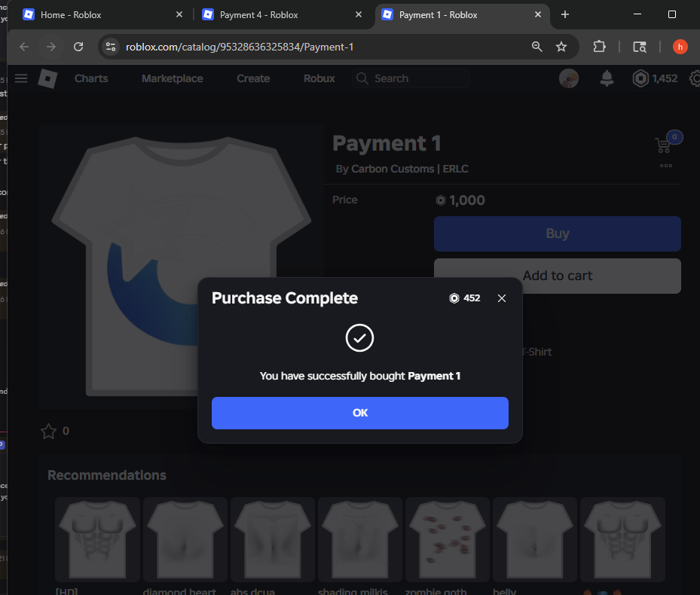Open Roblox user avatar profile
The width and height of the screenshot is (700, 595).
click(x=569, y=78)
